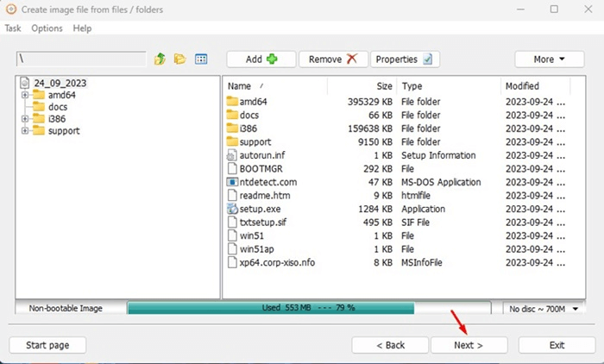Expand the i386 tree folder

(x=25, y=119)
